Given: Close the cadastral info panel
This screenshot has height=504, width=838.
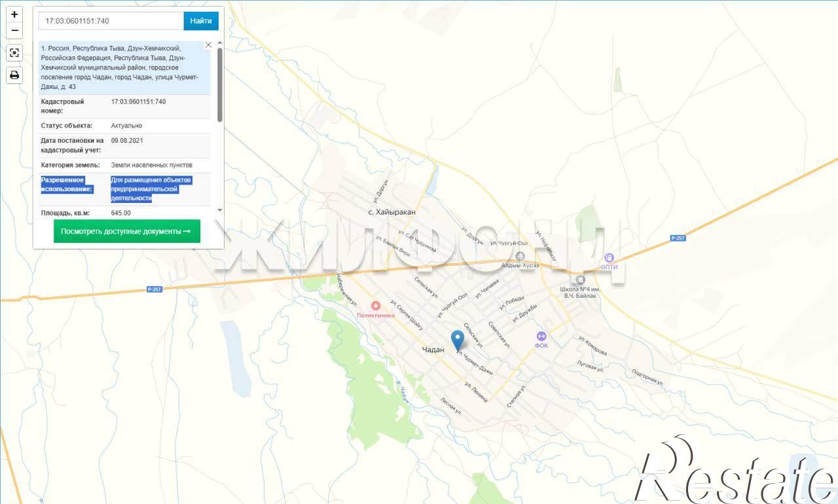Looking at the screenshot, I should point(208,45).
